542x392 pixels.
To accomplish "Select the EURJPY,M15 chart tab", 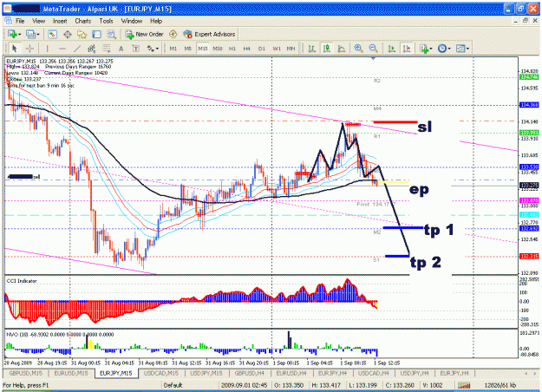I will coord(116,373).
